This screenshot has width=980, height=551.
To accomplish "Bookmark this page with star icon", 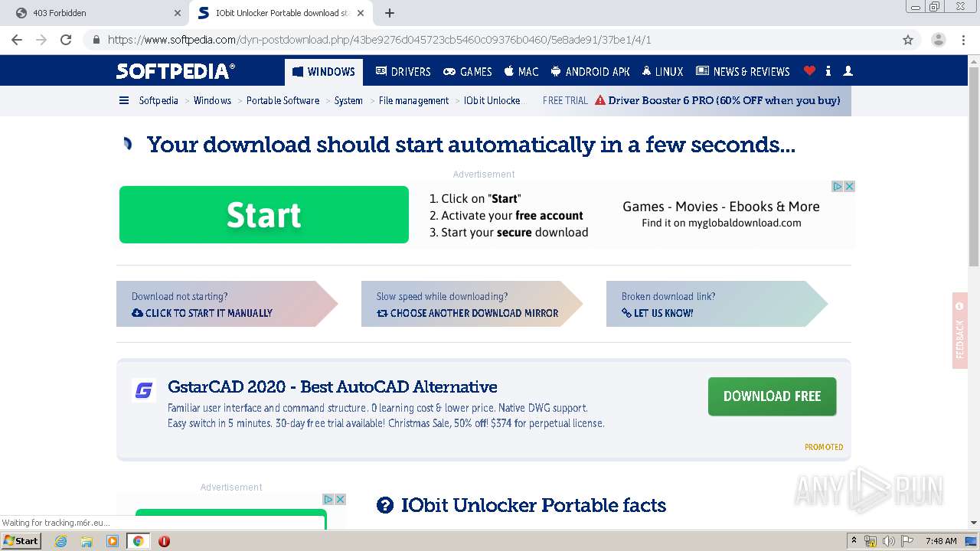I will (x=908, y=40).
